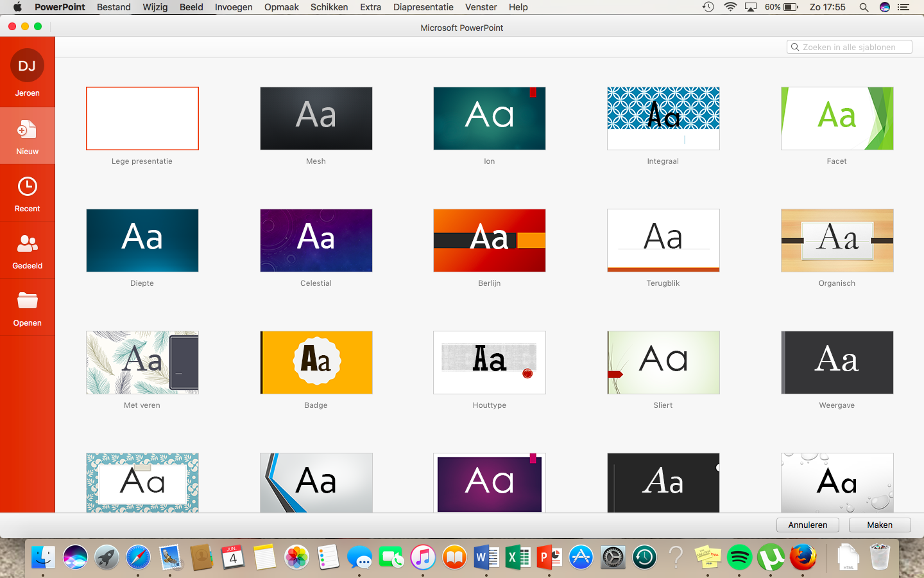Open the Notes icon in Dock
The height and width of the screenshot is (578, 924).
[264, 557]
